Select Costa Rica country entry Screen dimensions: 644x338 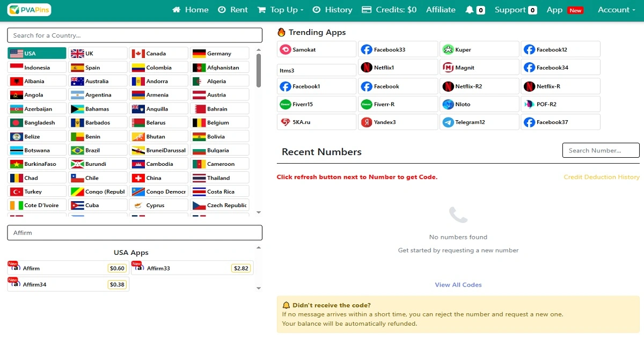pyautogui.click(x=219, y=192)
